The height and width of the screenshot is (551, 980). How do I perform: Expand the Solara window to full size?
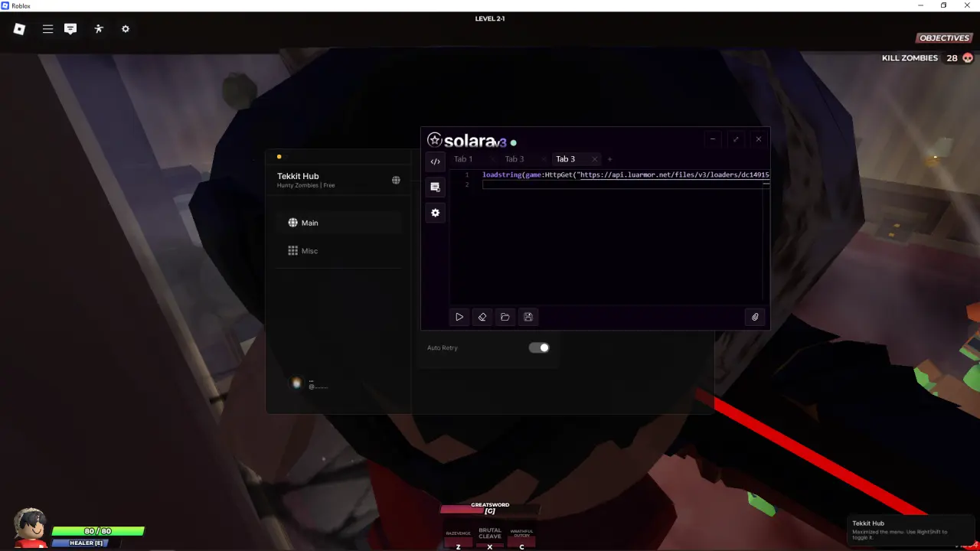coord(736,139)
